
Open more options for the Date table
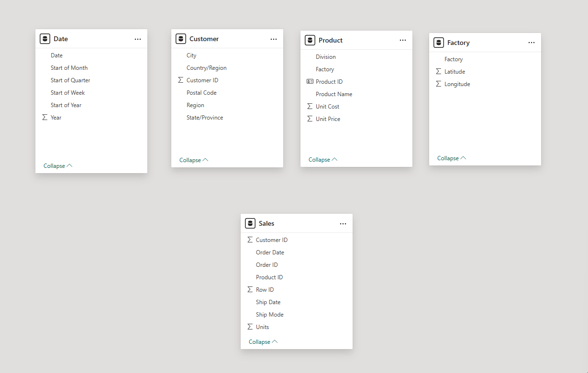[x=138, y=39]
